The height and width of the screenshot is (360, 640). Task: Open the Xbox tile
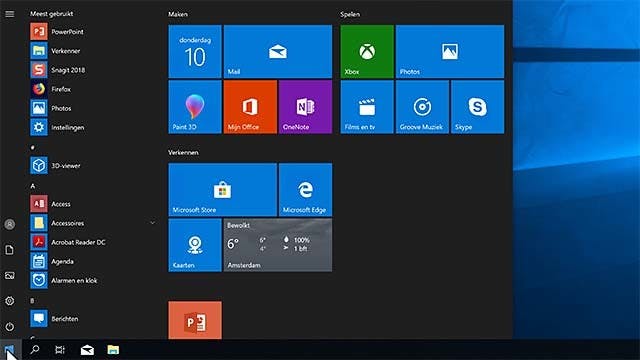(367, 51)
